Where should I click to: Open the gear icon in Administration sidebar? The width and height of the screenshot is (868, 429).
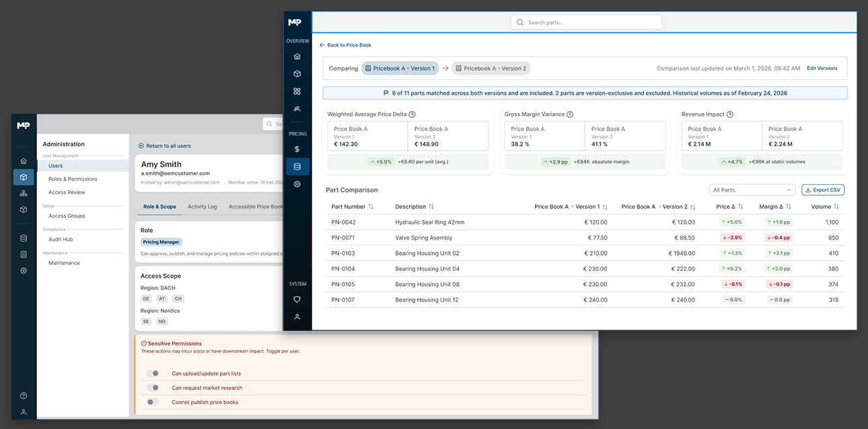pos(24,270)
